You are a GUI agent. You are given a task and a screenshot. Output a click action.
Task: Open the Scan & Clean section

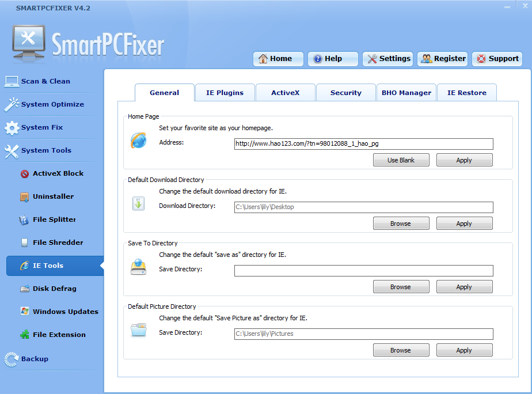(x=45, y=81)
